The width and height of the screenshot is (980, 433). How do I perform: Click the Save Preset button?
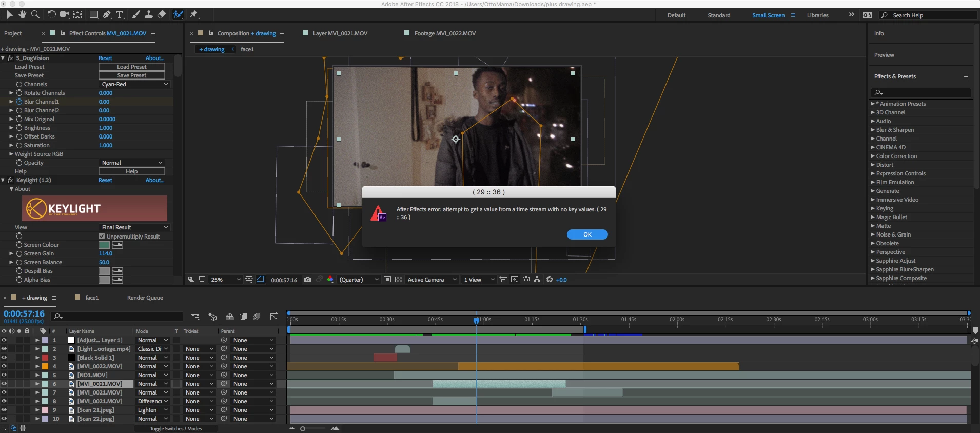coord(132,75)
